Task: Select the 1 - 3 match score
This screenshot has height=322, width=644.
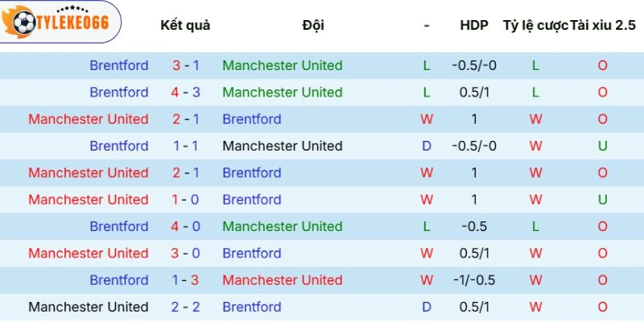Action: pos(185,280)
